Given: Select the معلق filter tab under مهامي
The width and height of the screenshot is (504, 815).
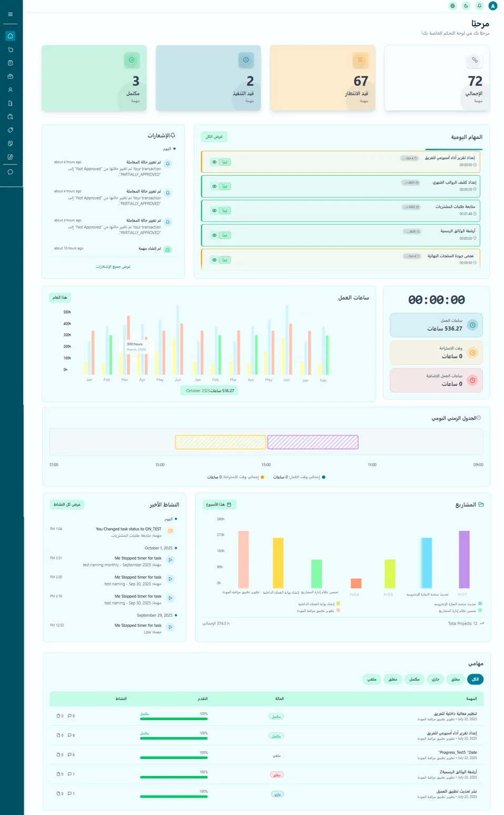Looking at the screenshot, I should click(456, 679).
